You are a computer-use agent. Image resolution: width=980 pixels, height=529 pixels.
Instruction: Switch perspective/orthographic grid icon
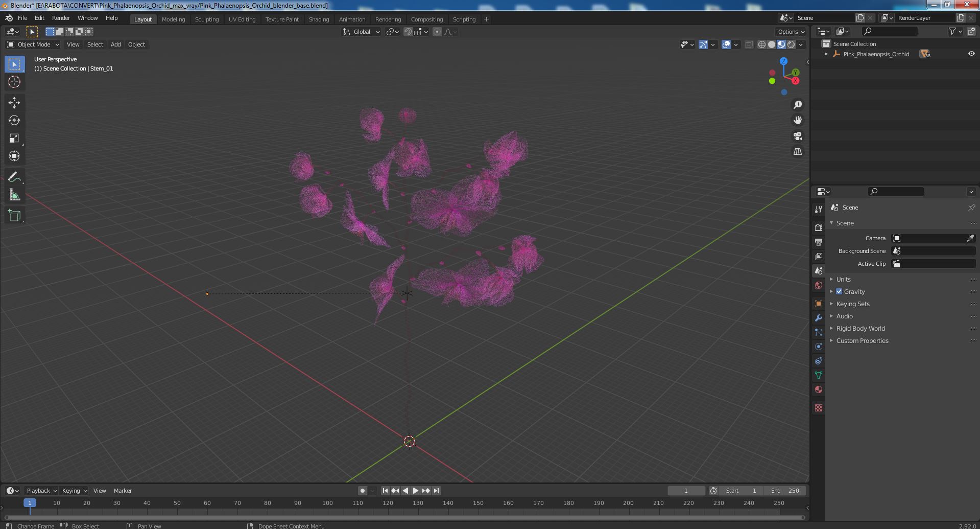797,152
